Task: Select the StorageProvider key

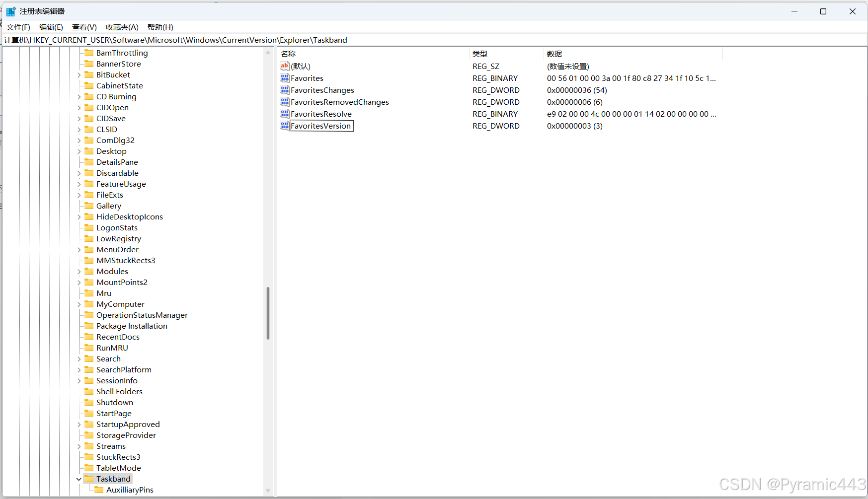Action: point(126,435)
